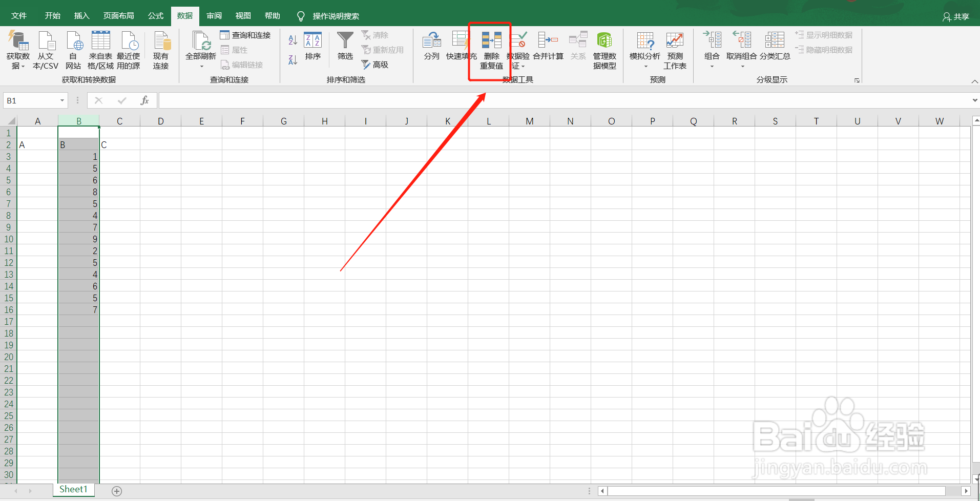
Task: Switch to the 插入 (Insert) tab
Action: tap(81, 16)
